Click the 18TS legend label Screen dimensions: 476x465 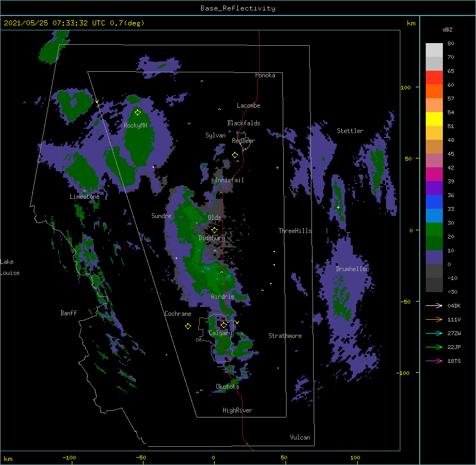click(x=454, y=361)
